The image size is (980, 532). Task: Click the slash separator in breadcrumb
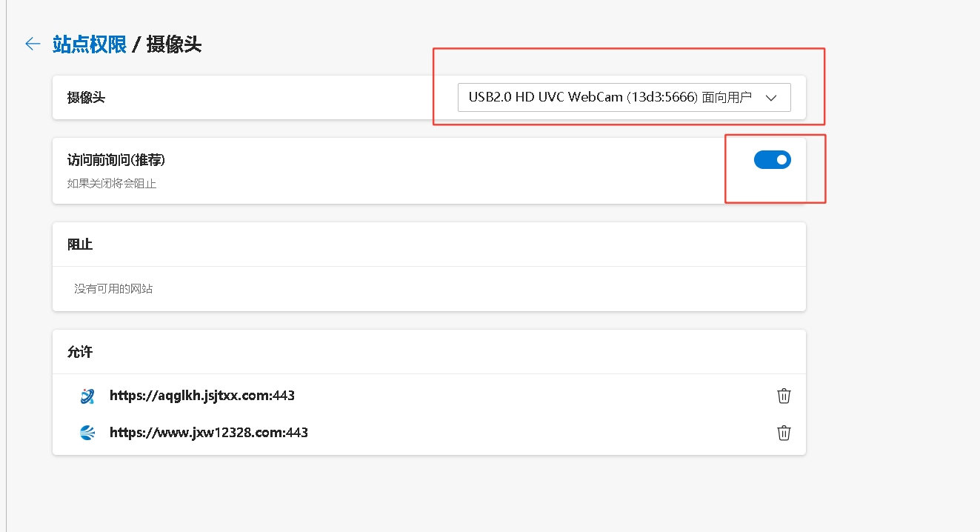136,44
